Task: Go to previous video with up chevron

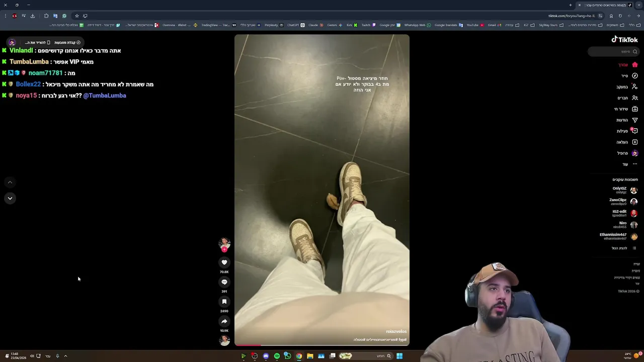Action: coord(10,183)
